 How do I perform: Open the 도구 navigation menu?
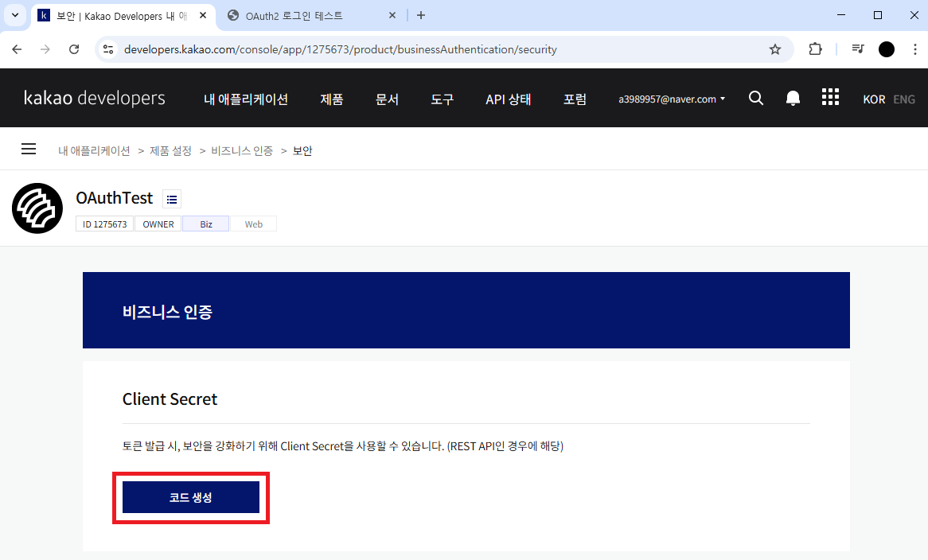tap(442, 99)
